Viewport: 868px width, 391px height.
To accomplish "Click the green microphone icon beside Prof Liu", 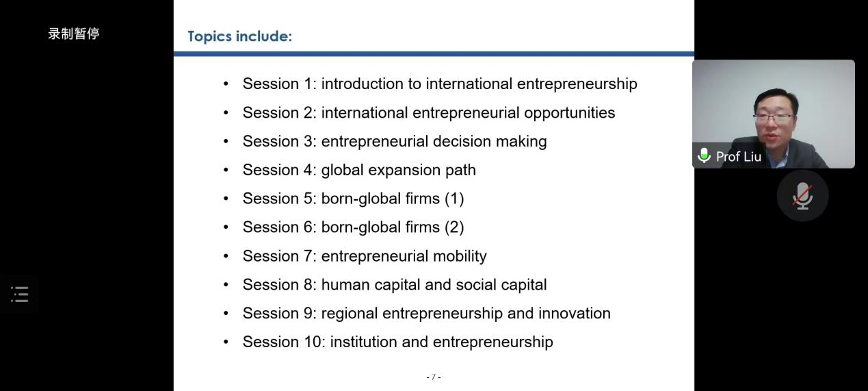I will tap(704, 155).
